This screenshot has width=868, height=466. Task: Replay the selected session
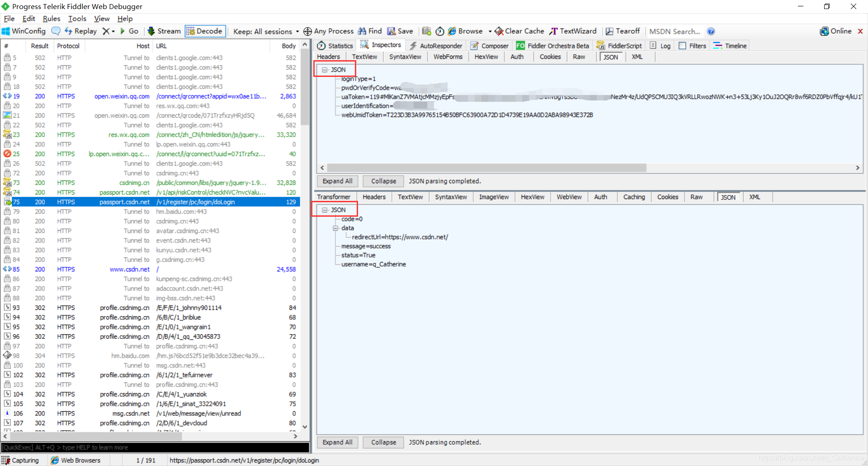(x=80, y=31)
